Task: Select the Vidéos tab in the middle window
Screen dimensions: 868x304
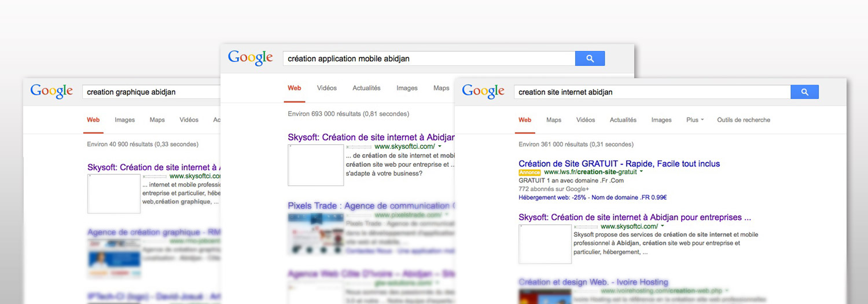Action: tap(327, 88)
